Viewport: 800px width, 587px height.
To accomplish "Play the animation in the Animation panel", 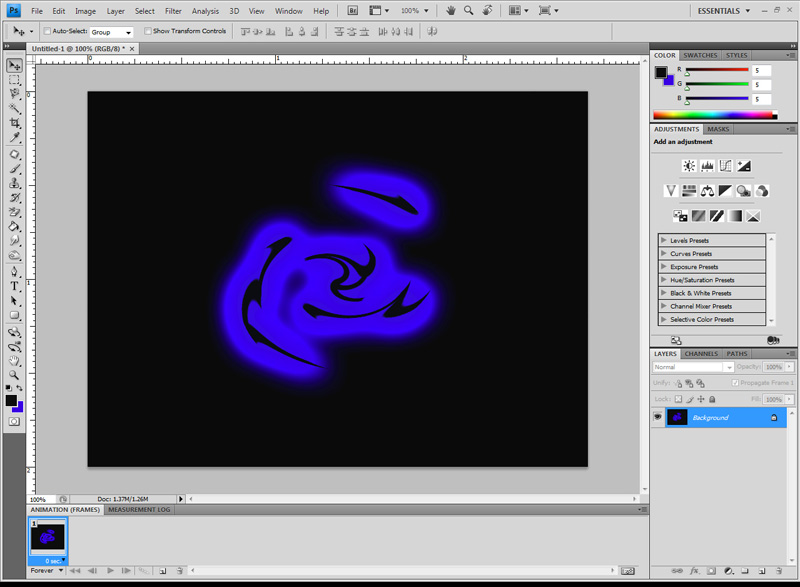I will tap(110, 570).
